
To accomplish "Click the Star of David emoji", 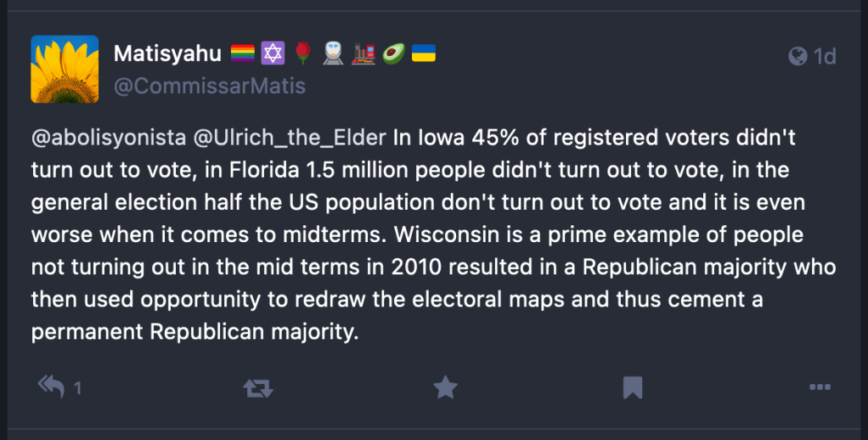I will pyautogui.click(x=273, y=54).
